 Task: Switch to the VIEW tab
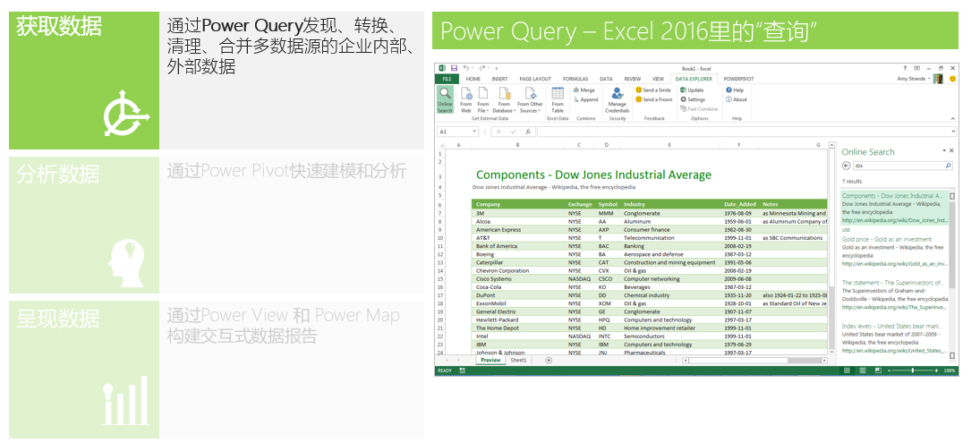click(x=658, y=80)
